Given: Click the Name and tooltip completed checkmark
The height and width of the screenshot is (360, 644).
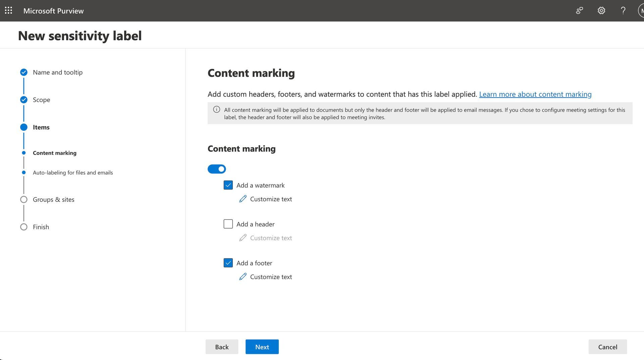Looking at the screenshot, I should [23, 72].
